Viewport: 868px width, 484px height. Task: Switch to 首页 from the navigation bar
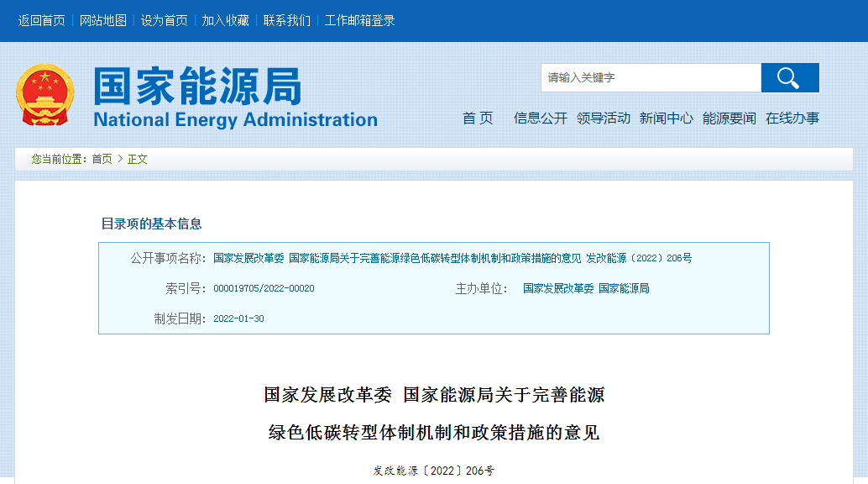tap(477, 118)
